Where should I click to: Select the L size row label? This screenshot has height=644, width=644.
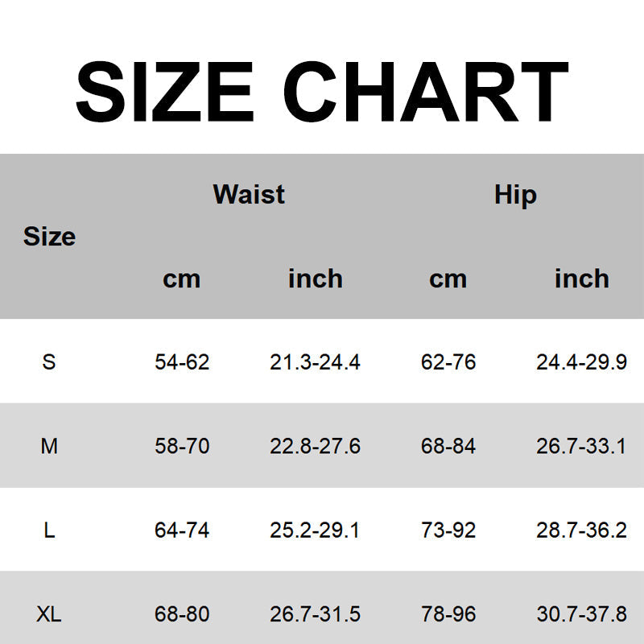49,530
